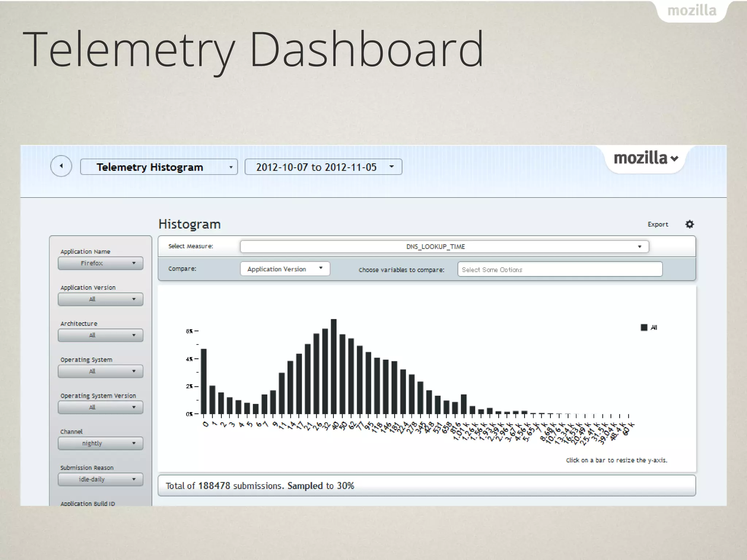747x560 pixels.
Task: Click the 2% y-axis label
Action: 189,386
